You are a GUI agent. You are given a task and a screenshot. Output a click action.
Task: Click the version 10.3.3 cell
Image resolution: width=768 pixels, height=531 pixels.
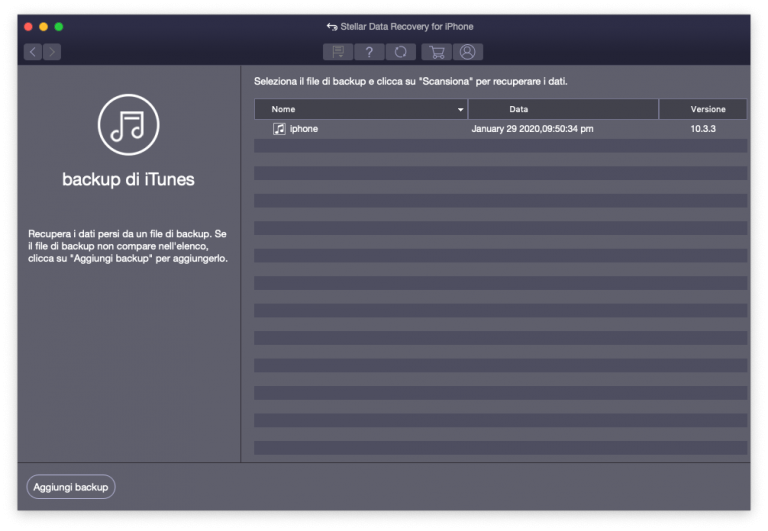tap(703, 129)
